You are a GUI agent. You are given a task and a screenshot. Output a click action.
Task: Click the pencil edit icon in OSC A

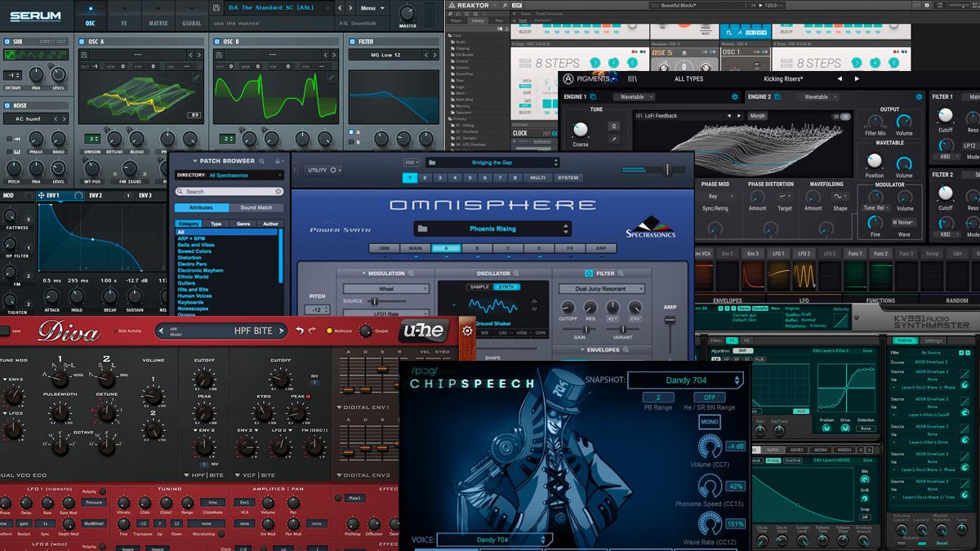196,78
